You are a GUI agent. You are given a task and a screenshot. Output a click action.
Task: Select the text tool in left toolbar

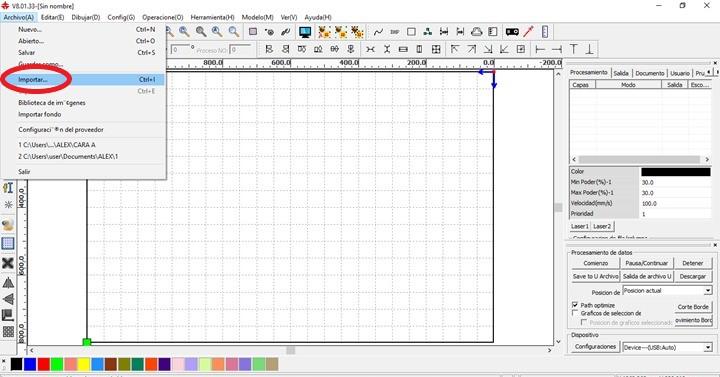click(8, 188)
